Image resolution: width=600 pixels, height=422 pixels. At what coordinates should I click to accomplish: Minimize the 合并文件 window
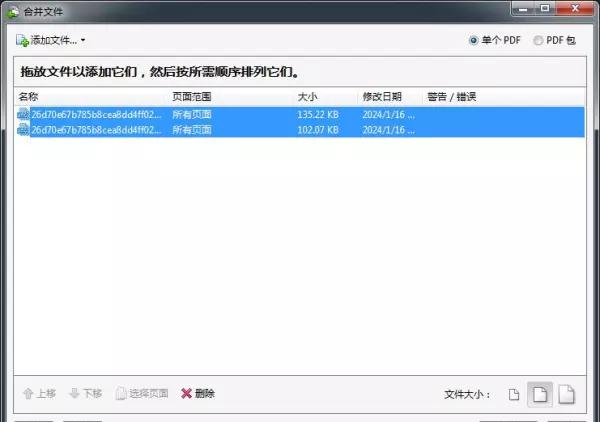click(x=523, y=8)
